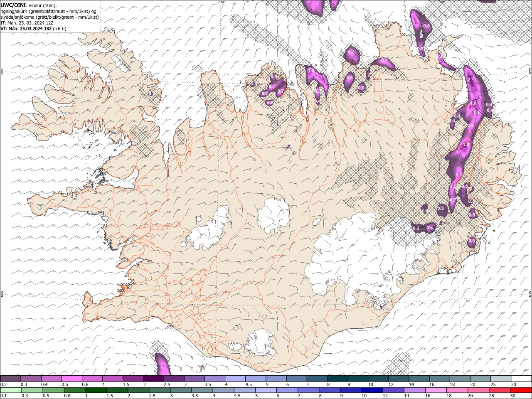
Task: Click the "20W" longitude label at top edge
Action: 221,2
